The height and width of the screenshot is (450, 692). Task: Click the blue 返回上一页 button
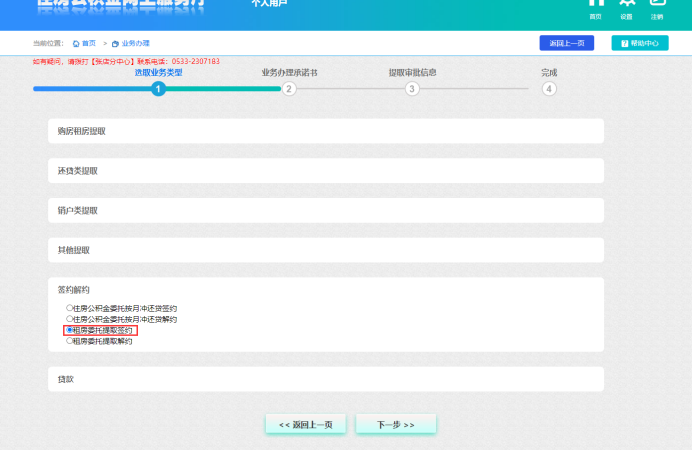(567, 43)
